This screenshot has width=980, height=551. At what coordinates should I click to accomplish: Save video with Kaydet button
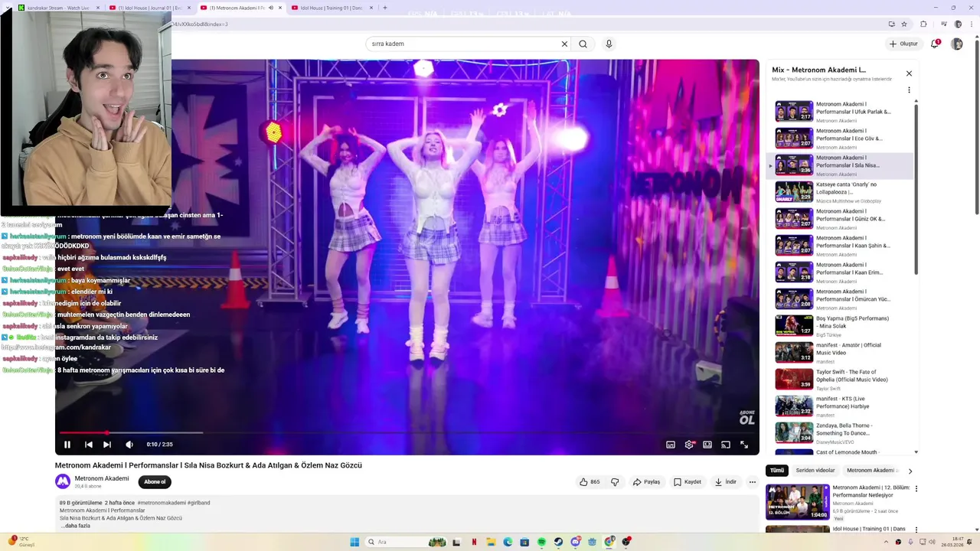pos(688,482)
